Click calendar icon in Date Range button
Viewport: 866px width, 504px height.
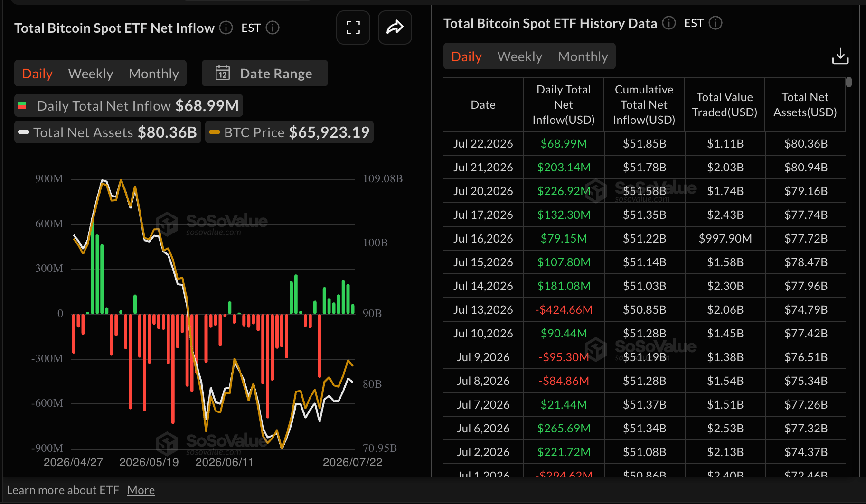[x=223, y=73]
